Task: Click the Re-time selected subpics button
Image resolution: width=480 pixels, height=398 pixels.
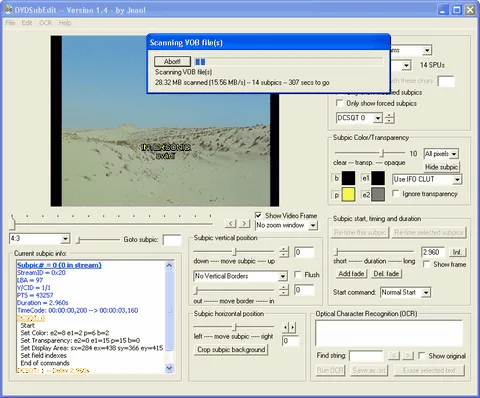Action: point(429,232)
